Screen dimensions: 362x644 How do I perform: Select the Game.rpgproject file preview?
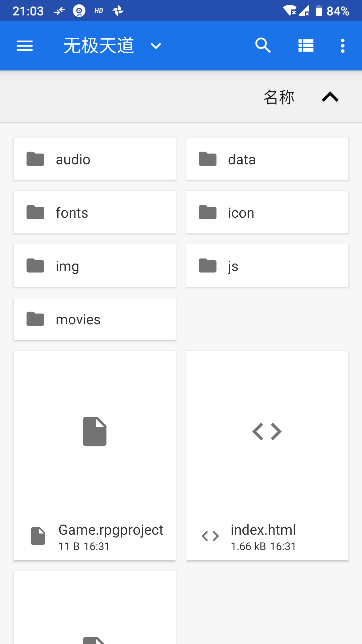pos(95,431)
